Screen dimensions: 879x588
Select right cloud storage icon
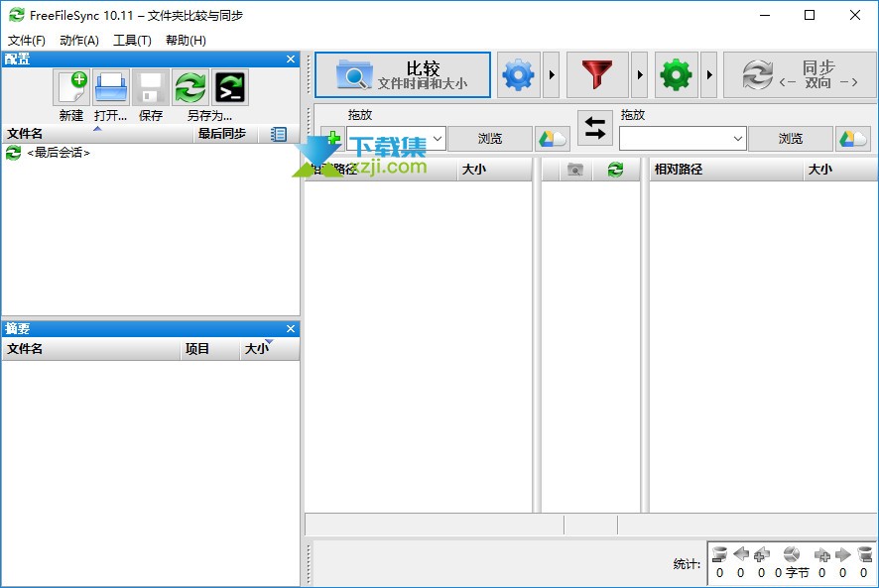pyautogui.click(x=853, y=139)
